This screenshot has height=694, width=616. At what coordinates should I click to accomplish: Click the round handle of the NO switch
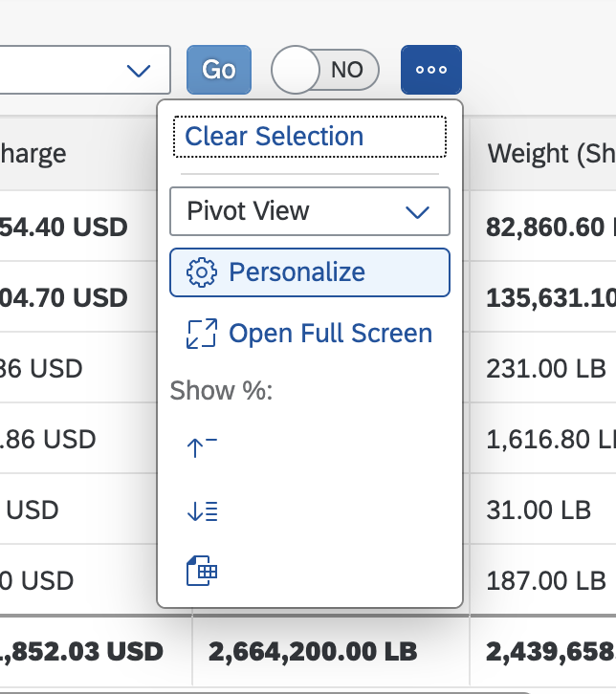(x=296, y=70)
